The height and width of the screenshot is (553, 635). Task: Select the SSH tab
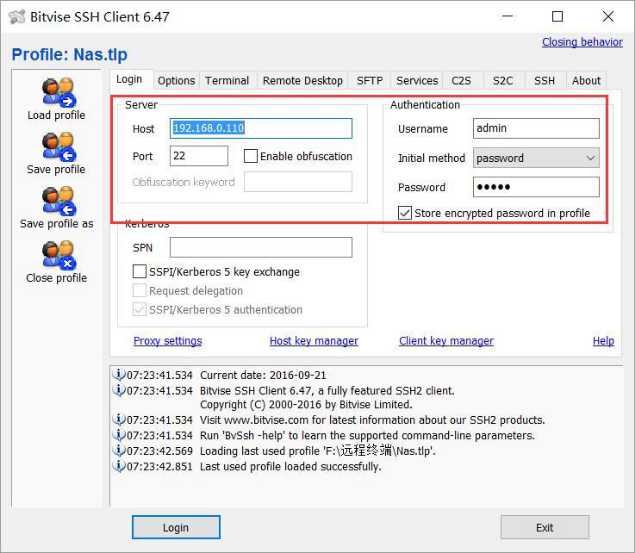[544, 81]
